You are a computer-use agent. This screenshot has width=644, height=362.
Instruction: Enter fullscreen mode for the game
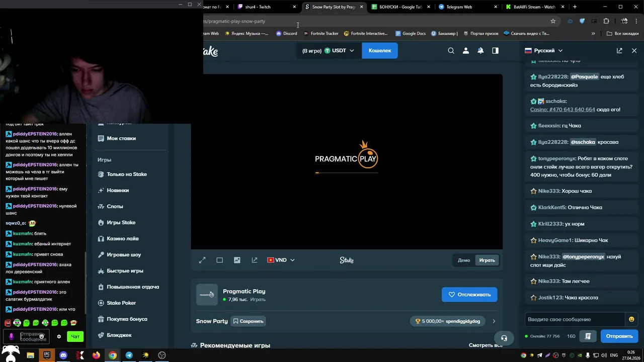coord(202,260)
